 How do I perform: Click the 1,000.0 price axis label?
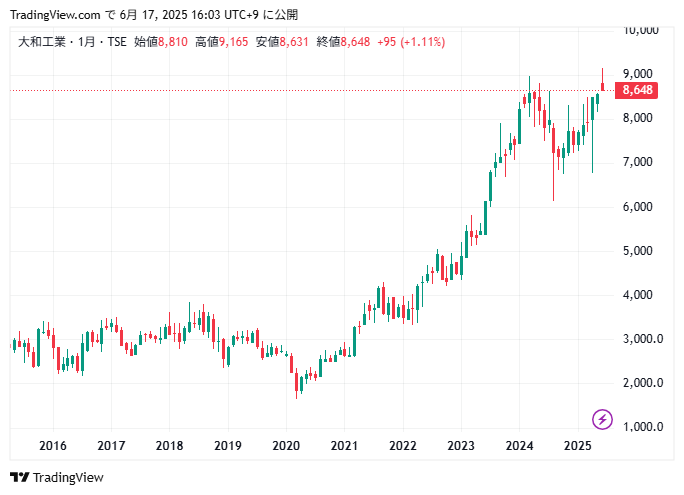tap(643, 427)
